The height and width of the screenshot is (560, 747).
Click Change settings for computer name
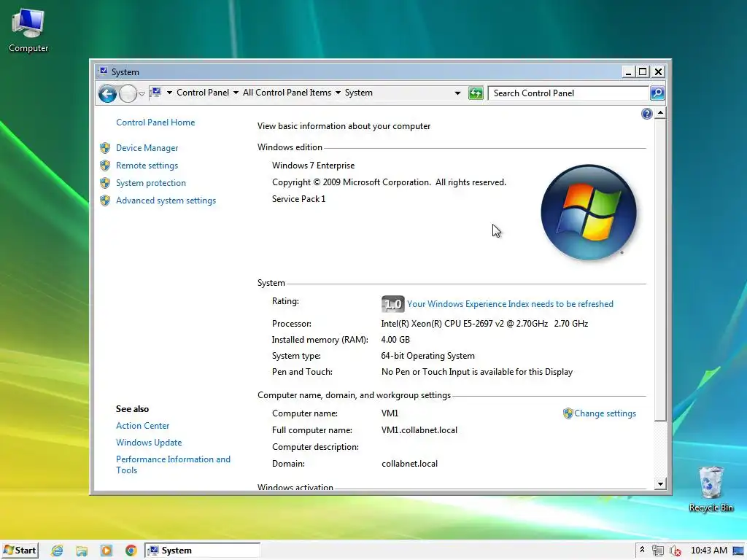[605, 413]
